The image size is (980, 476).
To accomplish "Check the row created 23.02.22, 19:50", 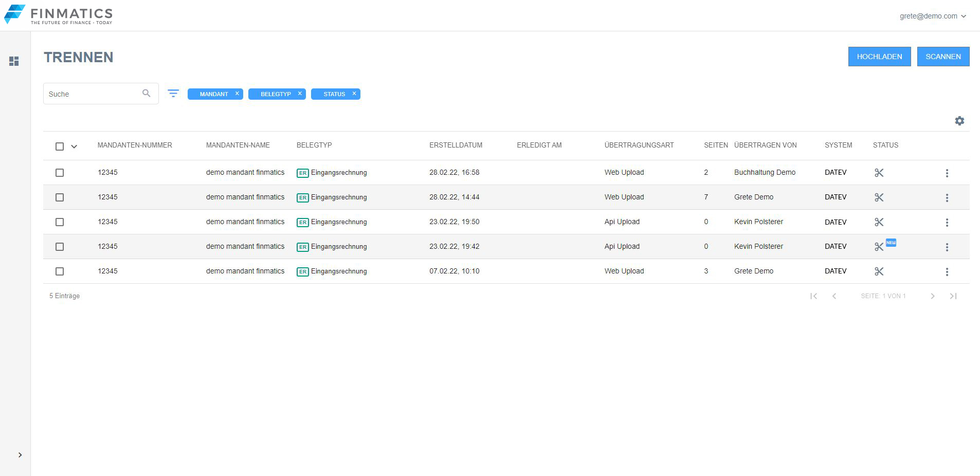I will (60, 222).
